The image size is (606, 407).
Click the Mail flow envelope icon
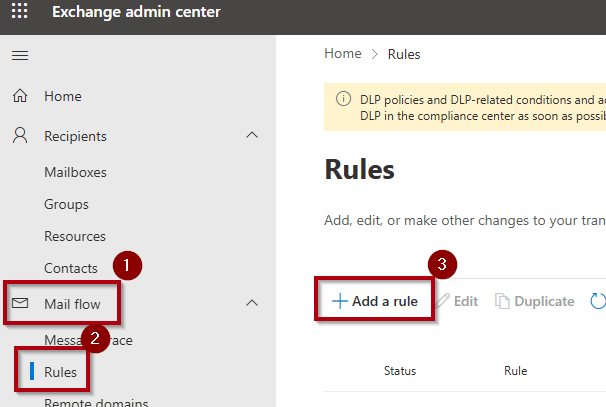tap(20, 303)
